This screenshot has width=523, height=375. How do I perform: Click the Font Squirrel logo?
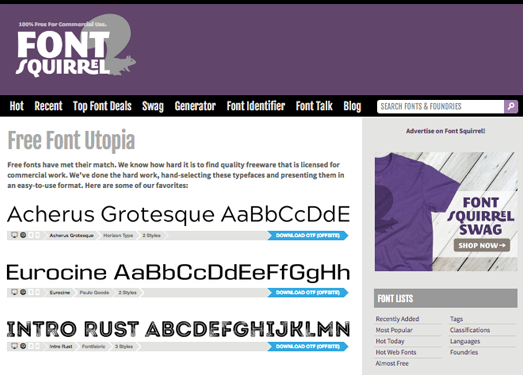(x=76, y=46)
